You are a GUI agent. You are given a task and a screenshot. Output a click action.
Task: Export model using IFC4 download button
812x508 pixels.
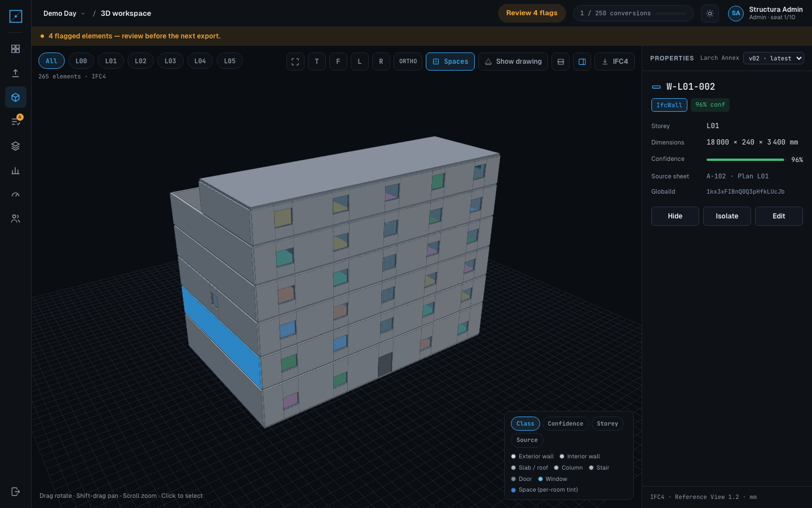[615, 62]
